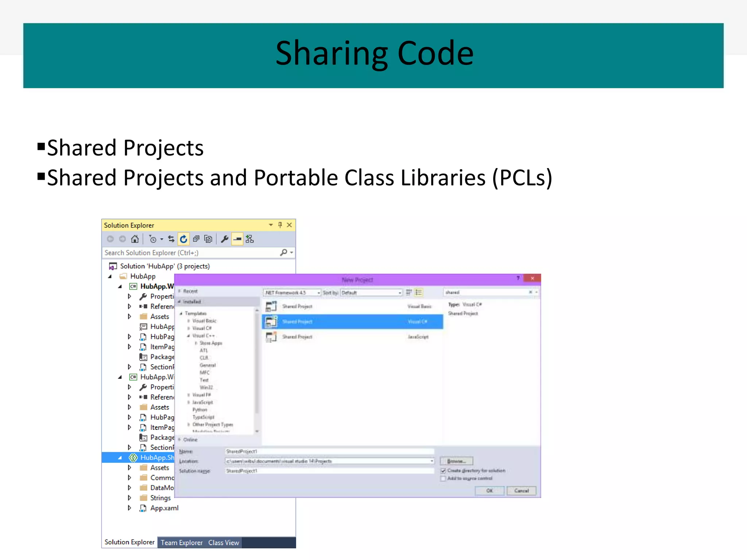
Task: Switch to medium icons list view in New Project
Action: coord(418,292)
